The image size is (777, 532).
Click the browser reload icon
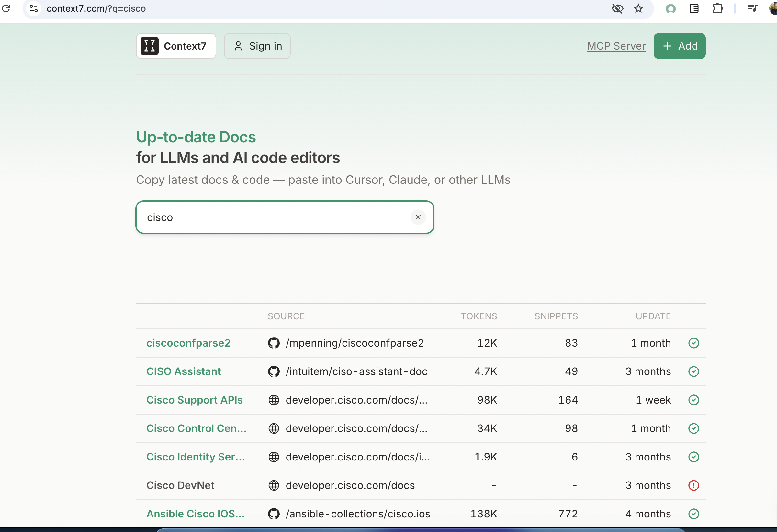click(6, 8)
